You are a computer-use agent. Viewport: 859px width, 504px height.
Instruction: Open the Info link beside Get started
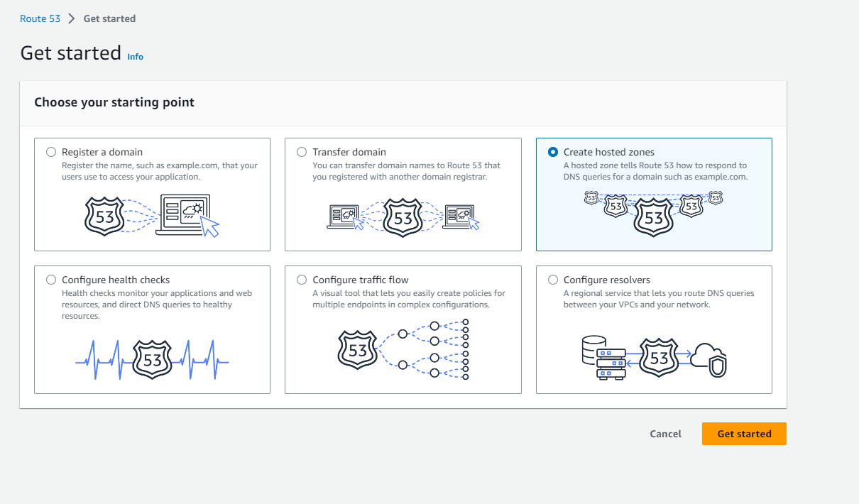tap(135, 57)
